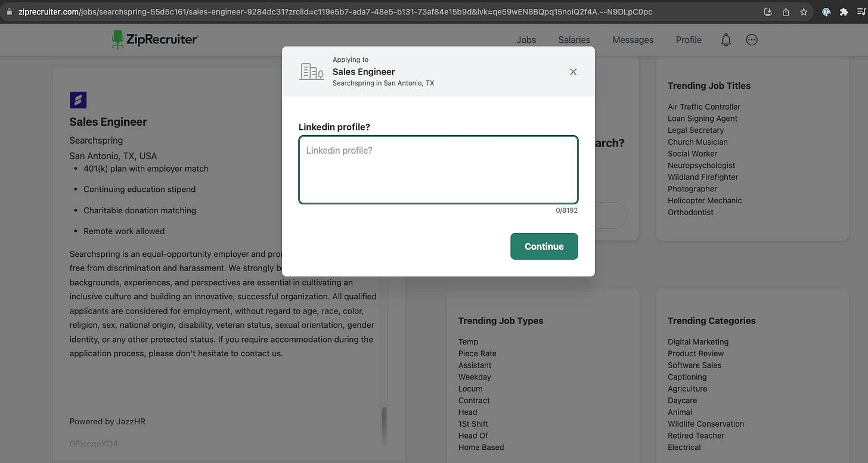Click the Sales Engineer job title heading
868x463 pixels.
[108, 122]
